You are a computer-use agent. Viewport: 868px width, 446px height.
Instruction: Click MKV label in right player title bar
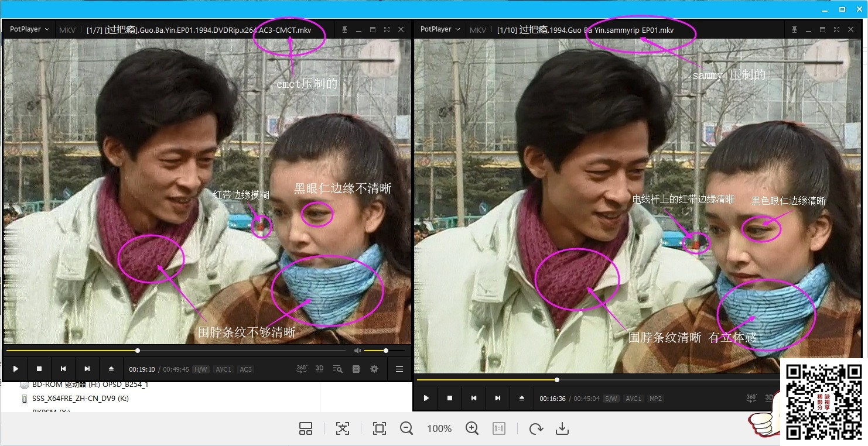pyautogui.click(x=478, y=30)
